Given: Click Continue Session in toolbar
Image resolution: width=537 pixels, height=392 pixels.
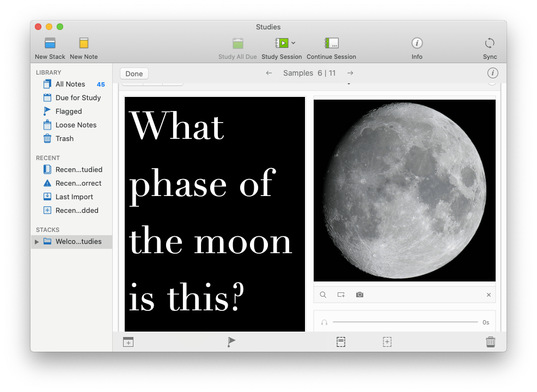Looking at the screenshot, I should point(331,44).
